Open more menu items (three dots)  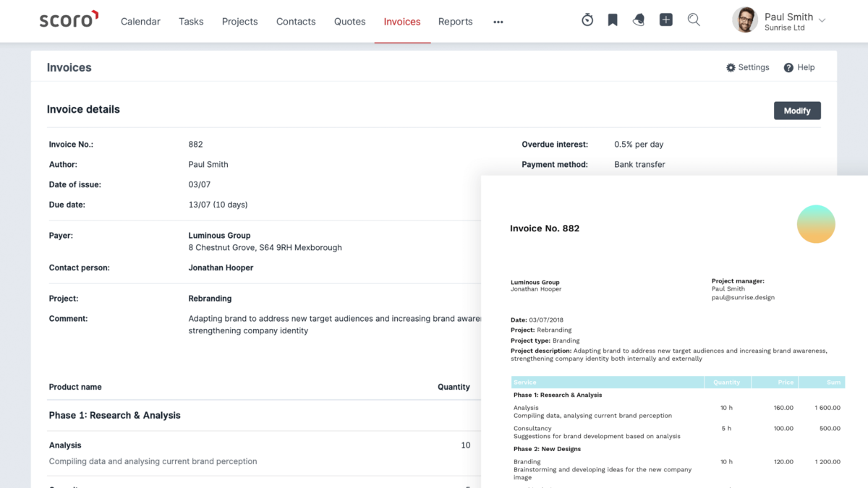(498, 22)
